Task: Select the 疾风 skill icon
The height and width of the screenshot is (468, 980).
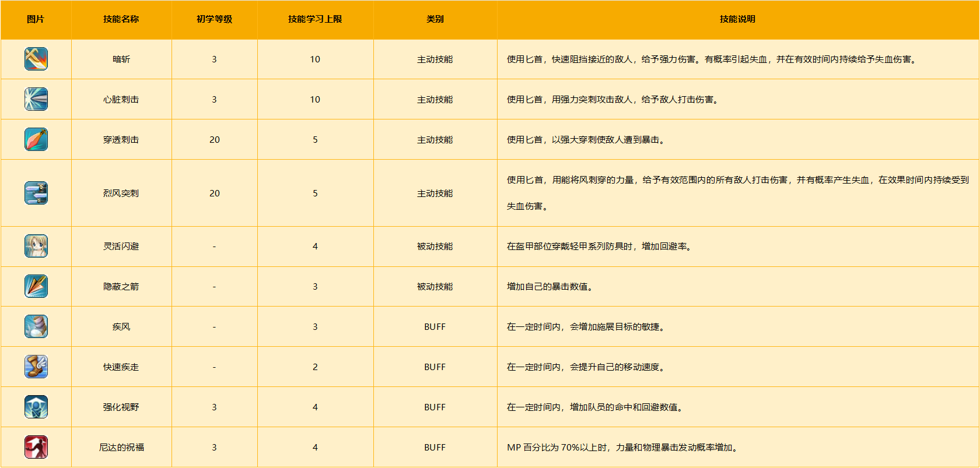Action: pos(36,327)
